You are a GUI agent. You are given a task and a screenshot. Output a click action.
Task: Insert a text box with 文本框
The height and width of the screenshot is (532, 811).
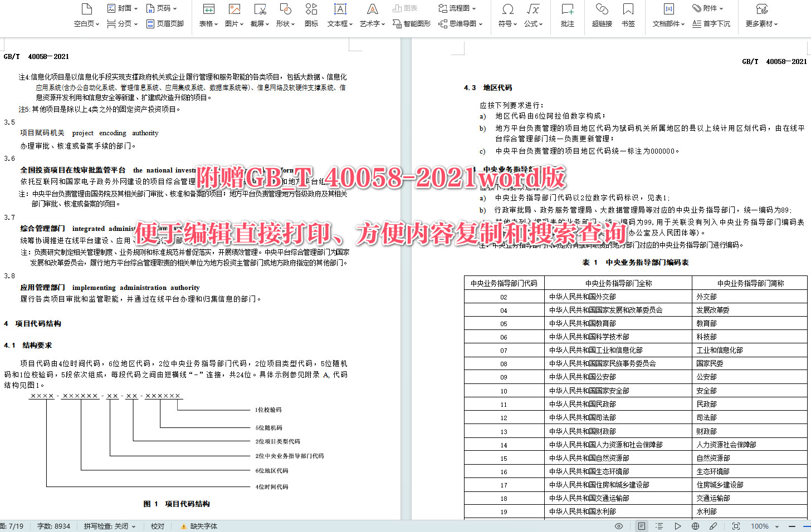340,15
